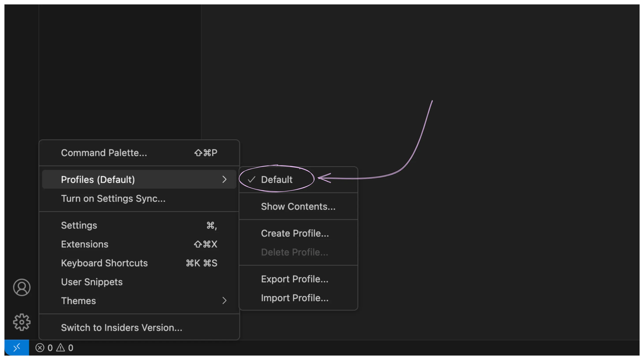The image size is (644, 360).
Task: Choose Turn on Settings Sync
Action: pyautogui.click(x=139, y=199)
